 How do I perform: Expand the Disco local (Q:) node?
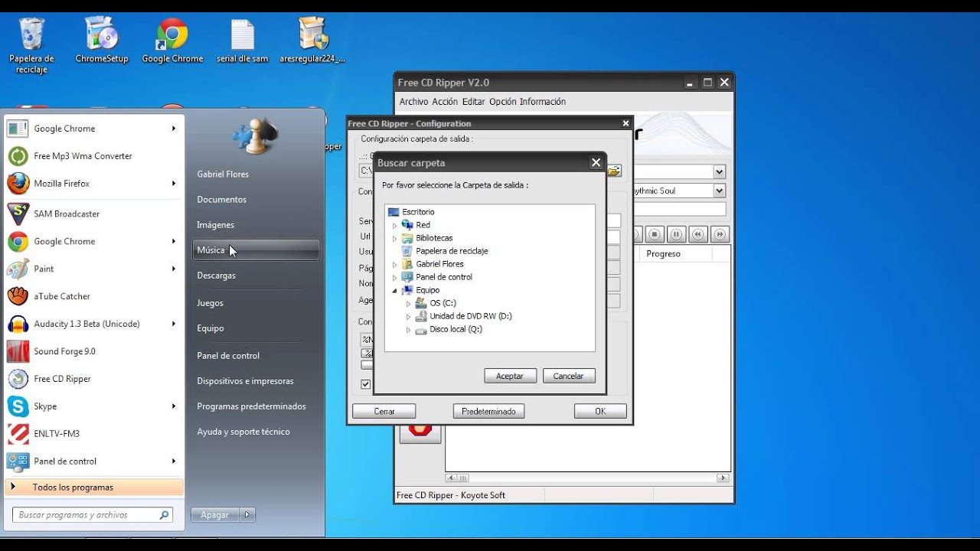[409, 330]
